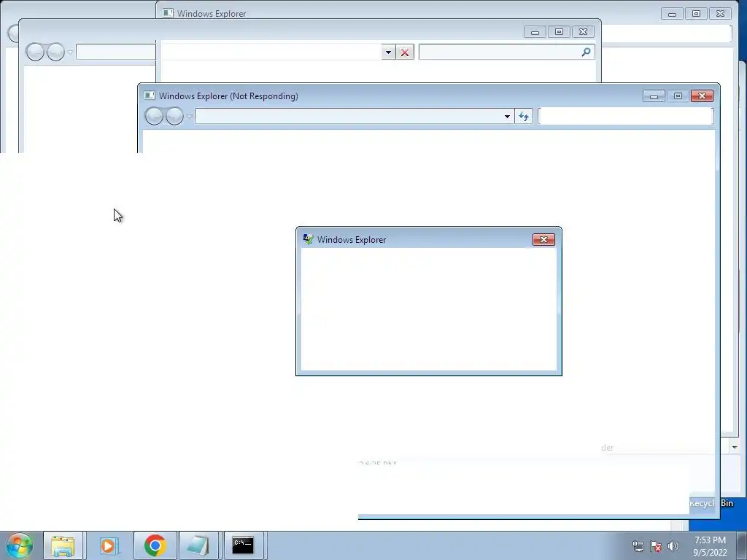The image size is (747, 560).
Task: Maximize the Not Responding Explorer window
Action: click(x=678, y=96)
